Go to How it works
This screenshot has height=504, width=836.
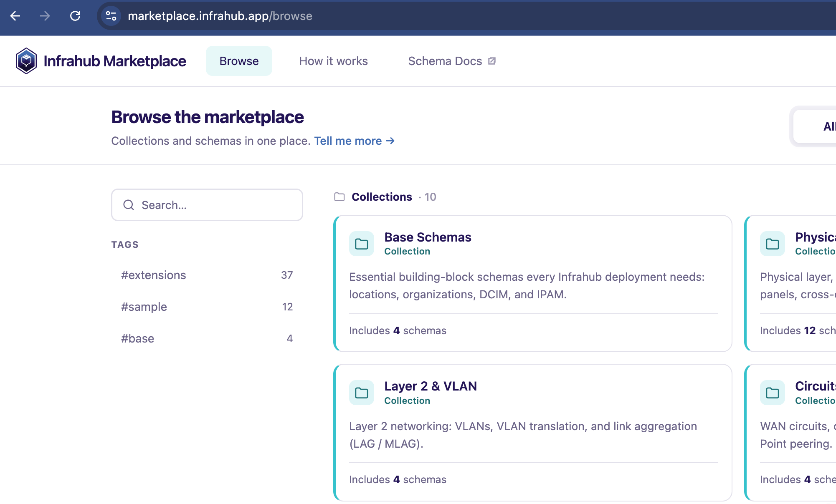point(333,61)
